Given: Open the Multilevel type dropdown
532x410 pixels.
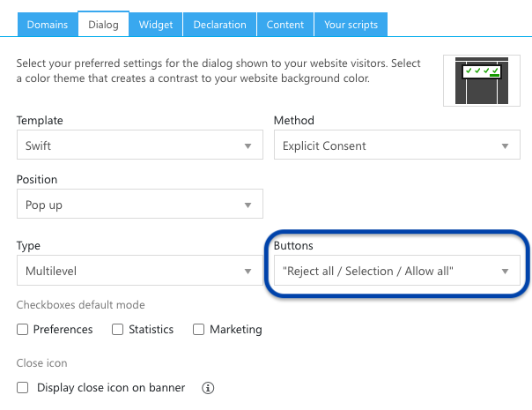Looking at the screenshot, I should click(x=140, y=270).
